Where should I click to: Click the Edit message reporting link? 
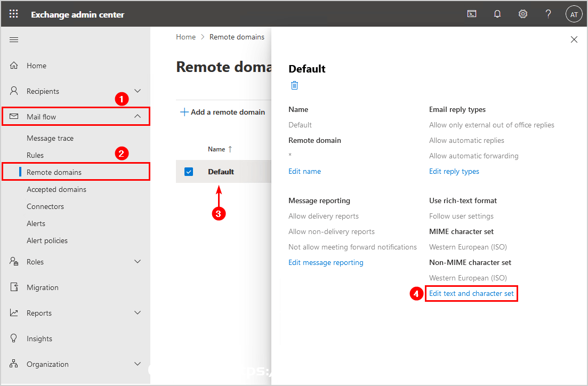326,263
